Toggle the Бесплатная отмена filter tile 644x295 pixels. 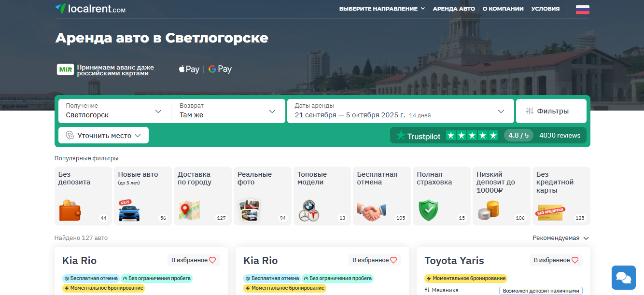coord(381,196)
